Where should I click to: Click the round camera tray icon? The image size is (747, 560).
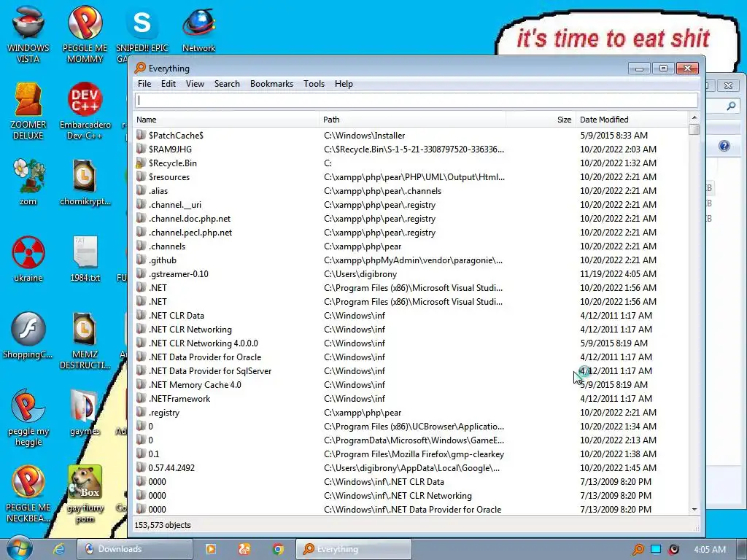673,549
